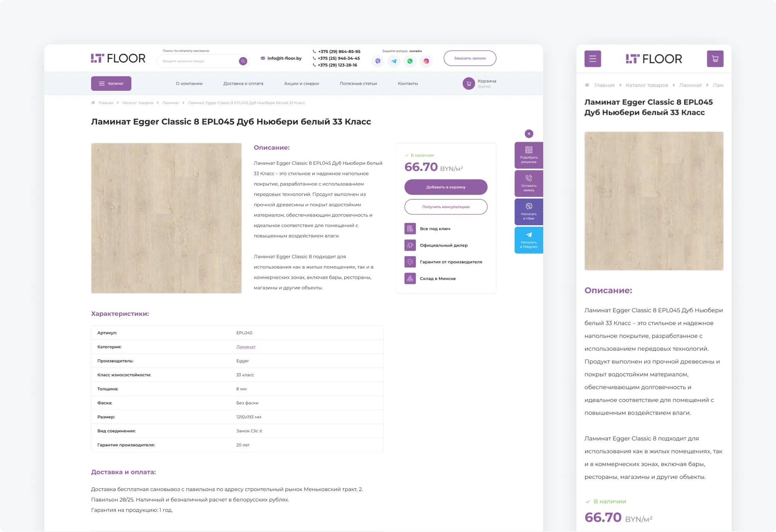Click the Оставить заявку side widget

pyautogui.click(x=528, y=183)
